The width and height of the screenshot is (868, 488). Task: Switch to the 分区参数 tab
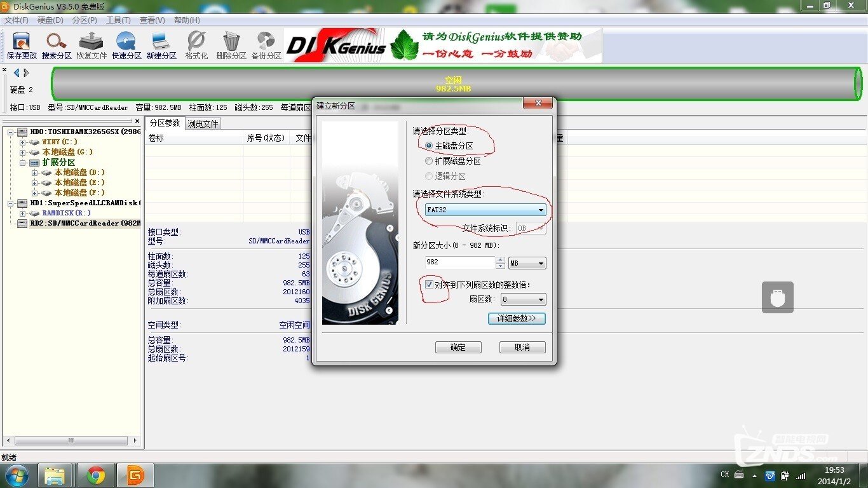coord(165,123)
